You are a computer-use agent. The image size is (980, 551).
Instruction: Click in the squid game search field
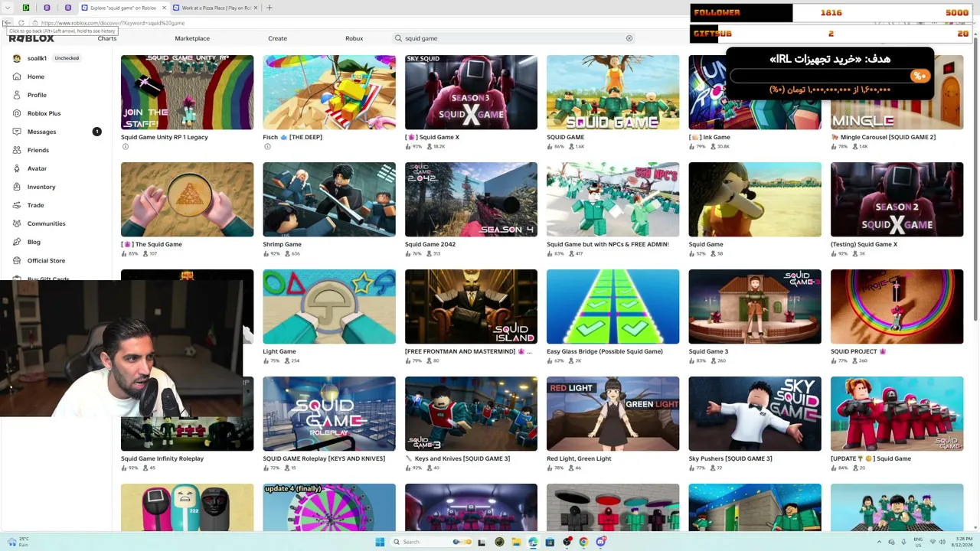click(x=514, y=38)
